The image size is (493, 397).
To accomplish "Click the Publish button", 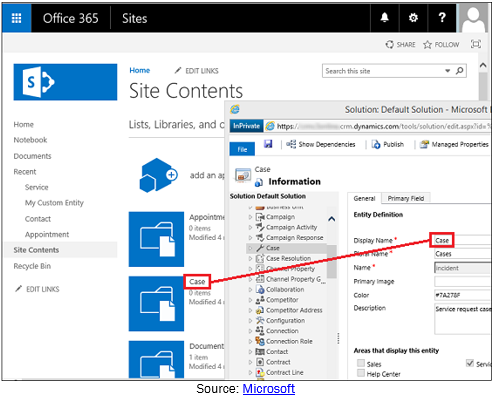I will 388,144.
